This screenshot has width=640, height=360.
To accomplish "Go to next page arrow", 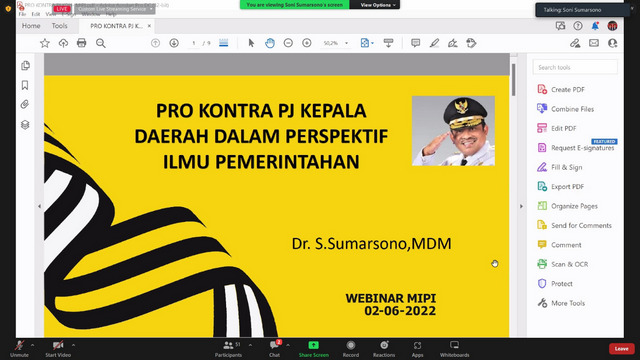I will [x=174, y=43].
